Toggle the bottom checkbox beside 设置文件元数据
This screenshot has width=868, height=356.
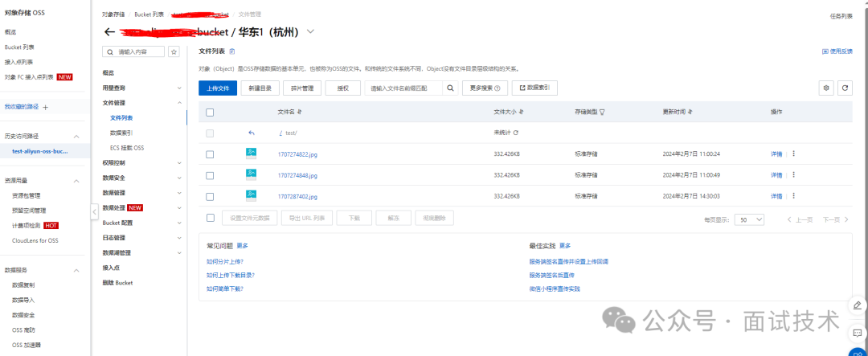[210, 218]
